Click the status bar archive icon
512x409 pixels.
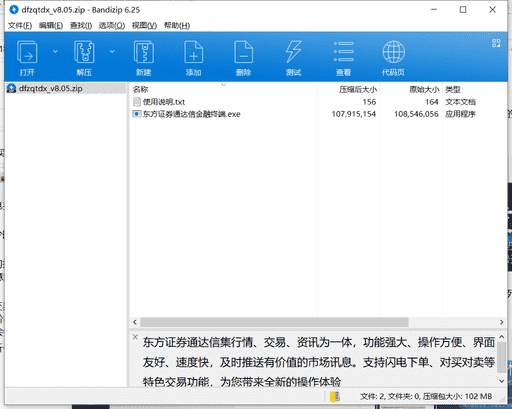(x=335, y=397)
